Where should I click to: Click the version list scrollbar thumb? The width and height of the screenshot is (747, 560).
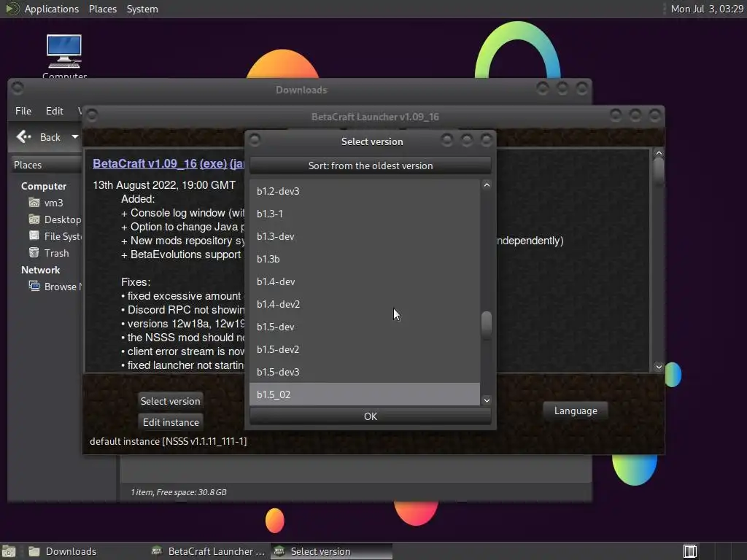coord(487,325)
